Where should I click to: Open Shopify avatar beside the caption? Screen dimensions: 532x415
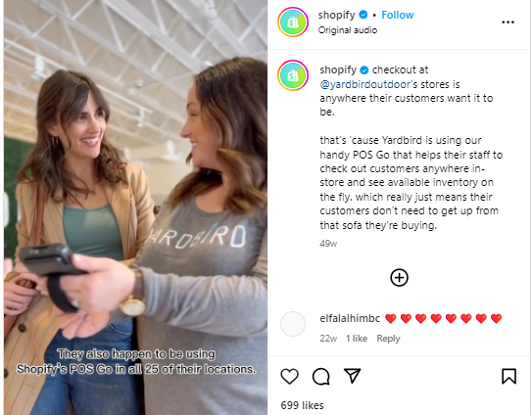click(293, 75)
